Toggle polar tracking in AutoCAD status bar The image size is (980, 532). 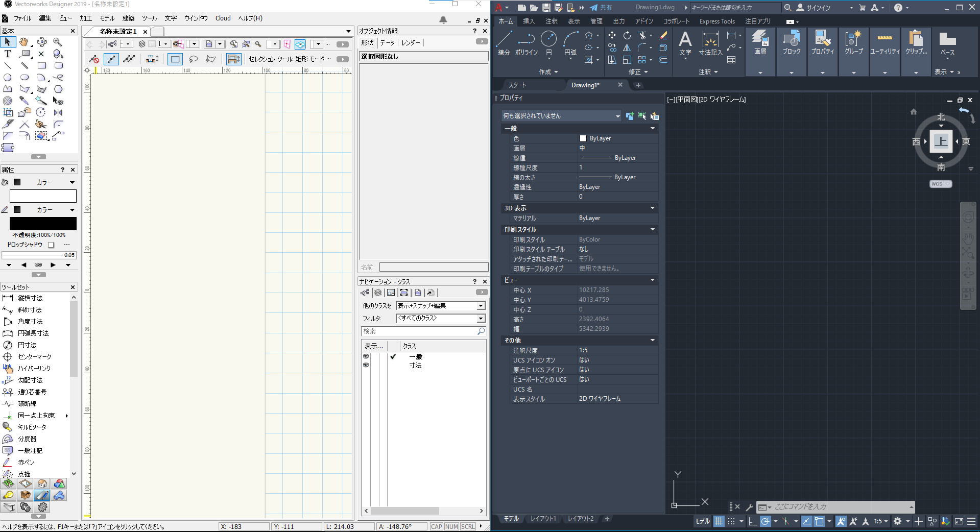click(x=765, y=521)
